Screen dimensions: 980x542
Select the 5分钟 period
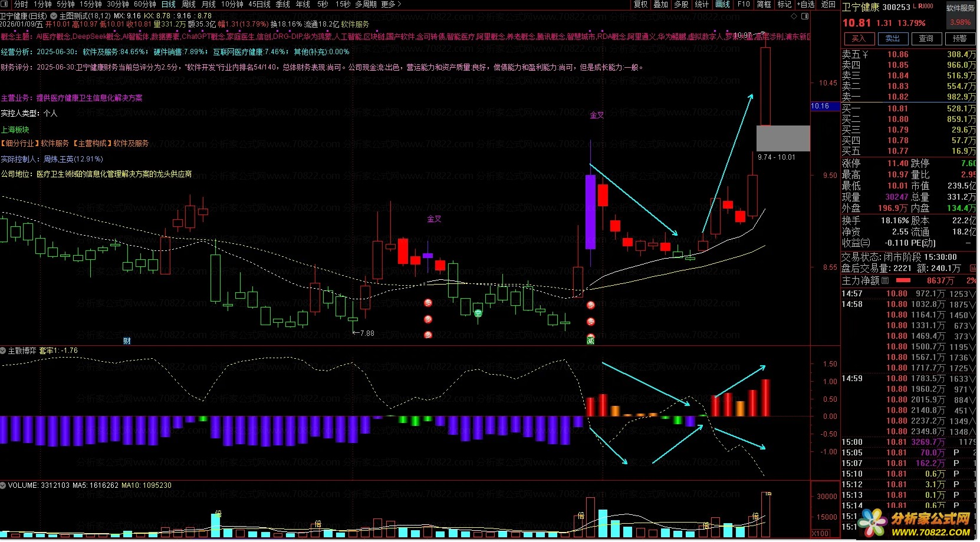65,4
